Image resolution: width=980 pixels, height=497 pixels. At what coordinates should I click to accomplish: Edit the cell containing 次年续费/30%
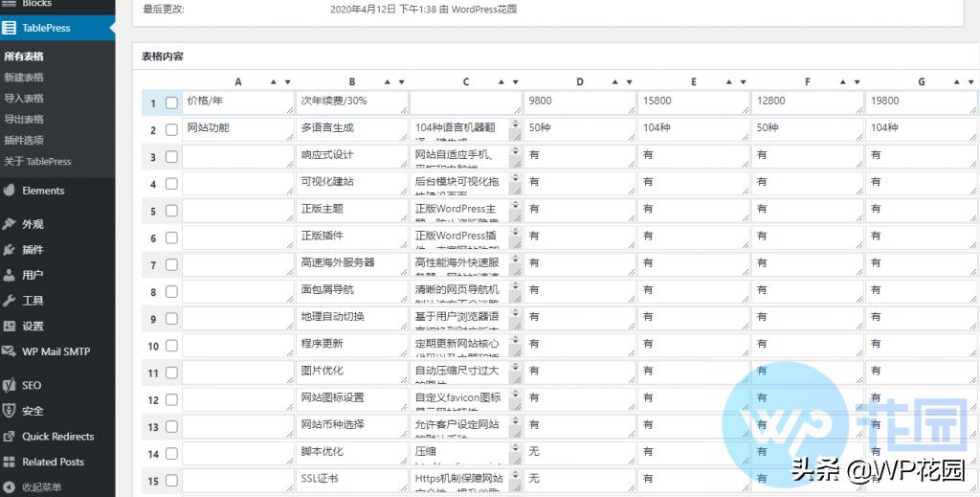(x=352, y=103)
